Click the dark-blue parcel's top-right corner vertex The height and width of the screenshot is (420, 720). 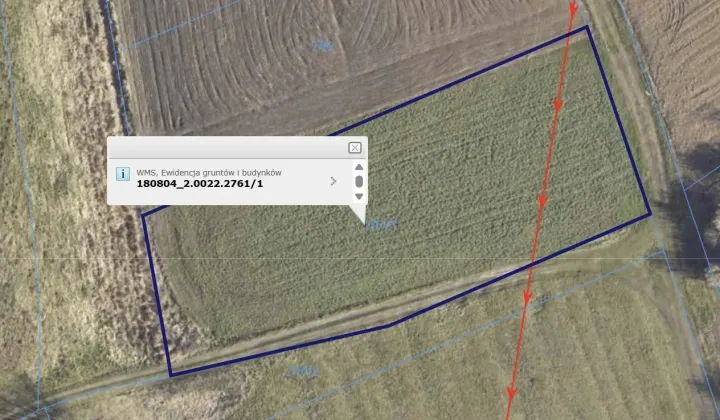click(x=587, y=27)
